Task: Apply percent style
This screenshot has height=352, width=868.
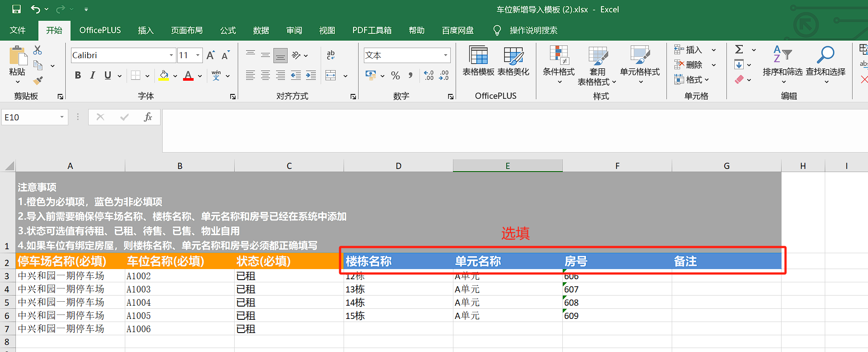Action: [395, 75]
